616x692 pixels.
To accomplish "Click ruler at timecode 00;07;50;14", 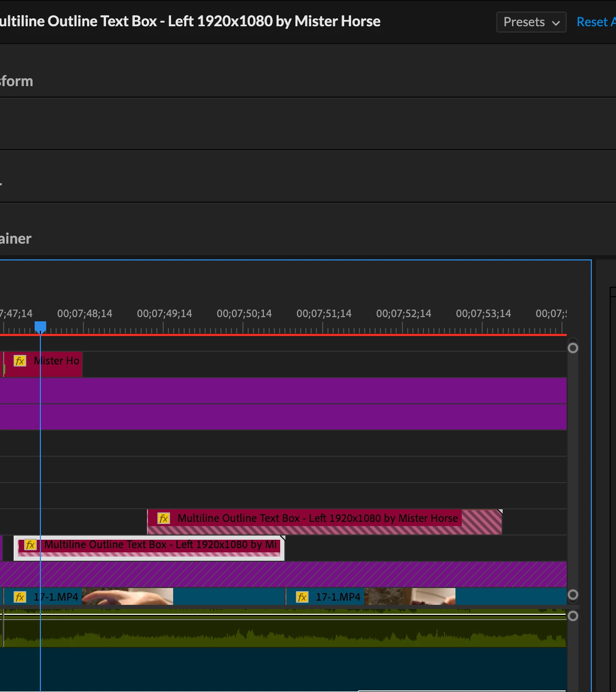I will point(244,313).
